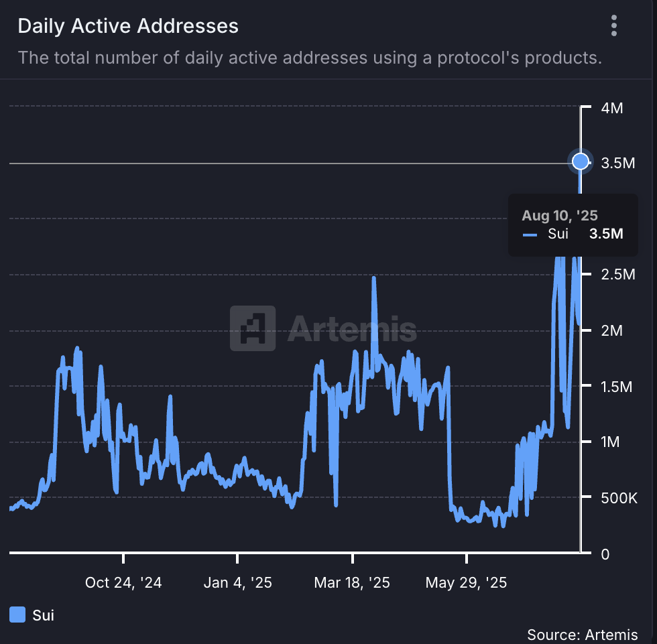Click the Oct 24, '24 axis label

123,582
